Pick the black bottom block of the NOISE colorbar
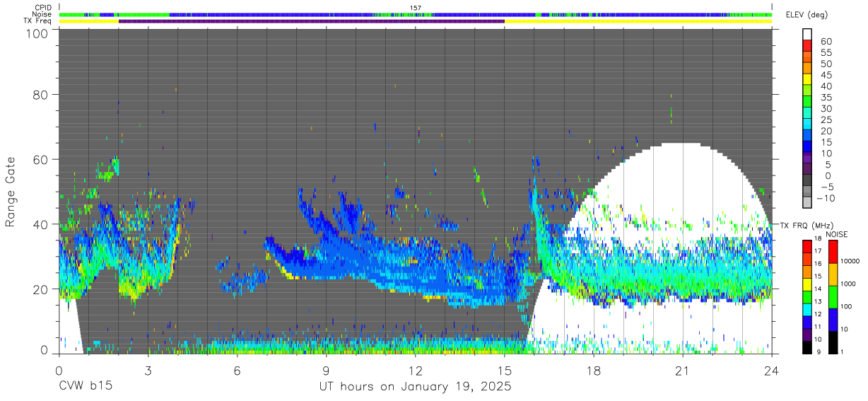Screen dimensions: 868x401 coord(832,342)
